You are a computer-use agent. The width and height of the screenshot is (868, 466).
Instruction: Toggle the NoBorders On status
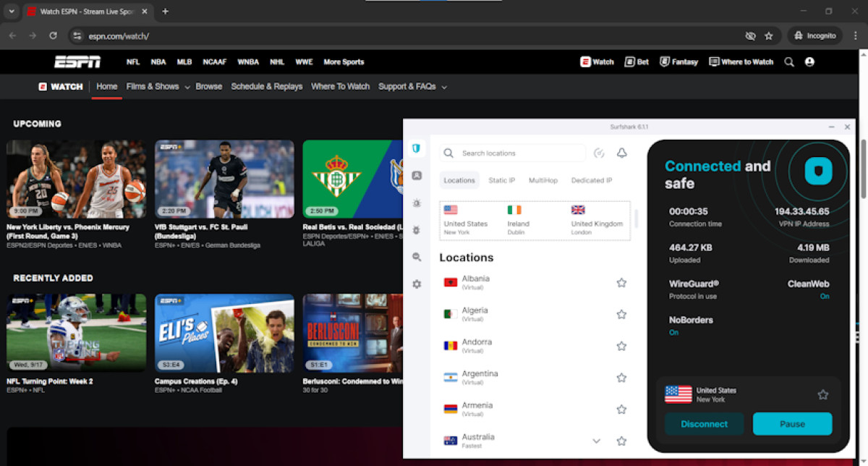coord(674,333)
